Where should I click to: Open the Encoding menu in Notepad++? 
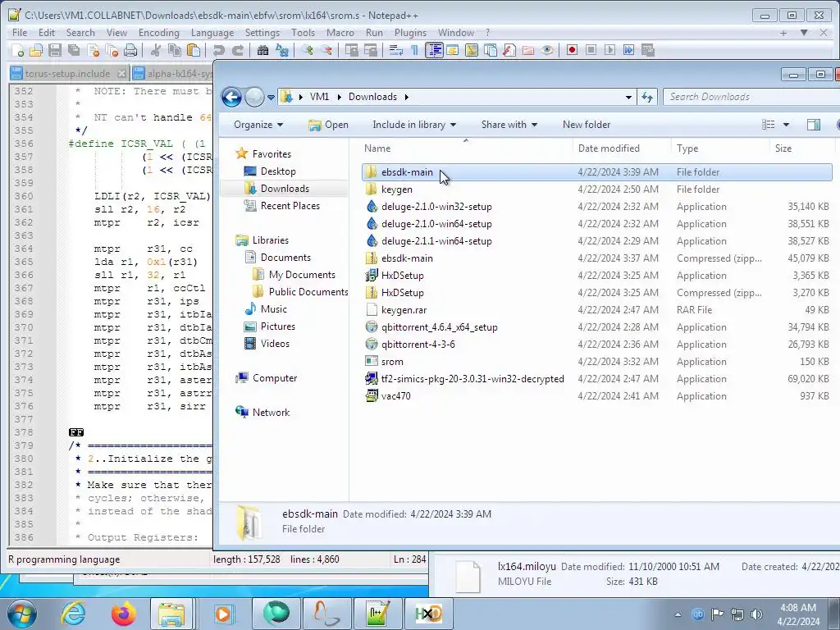tap(158, 33)
